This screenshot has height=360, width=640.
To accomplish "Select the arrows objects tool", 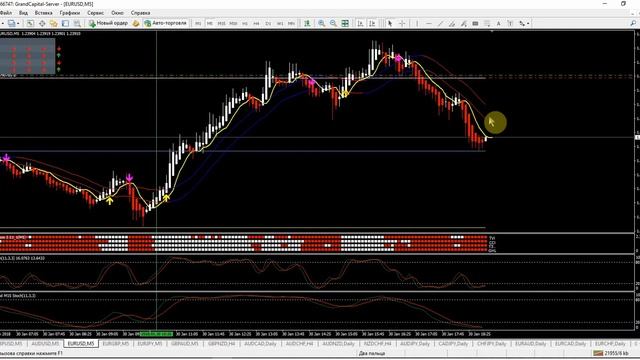I will point(522,23).
